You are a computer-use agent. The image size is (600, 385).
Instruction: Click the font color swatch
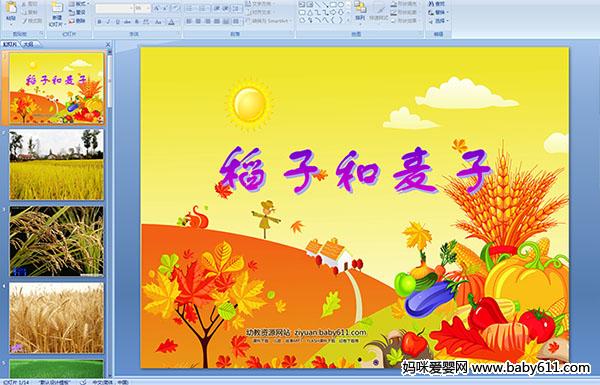pyautogui.click(x=171, y=22)
